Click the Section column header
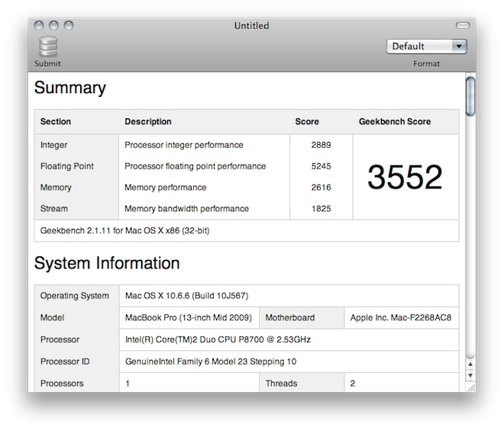The image size is (504, 431). tap(55, 122)
